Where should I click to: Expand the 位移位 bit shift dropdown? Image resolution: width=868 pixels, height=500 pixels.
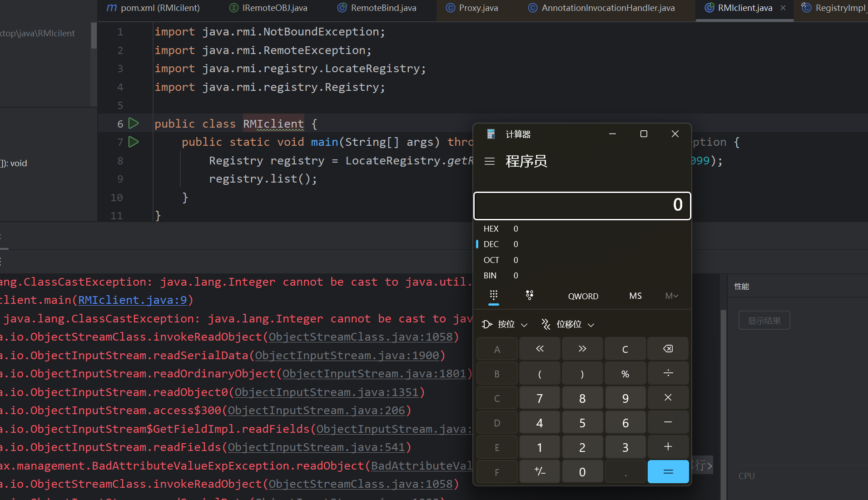pyautogui.click(x=568, y=324)
